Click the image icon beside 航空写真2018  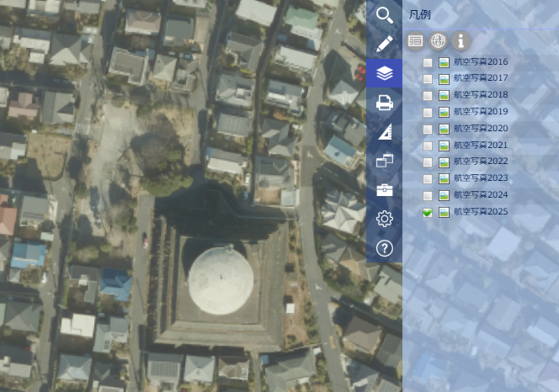click(x=444, y=96)
